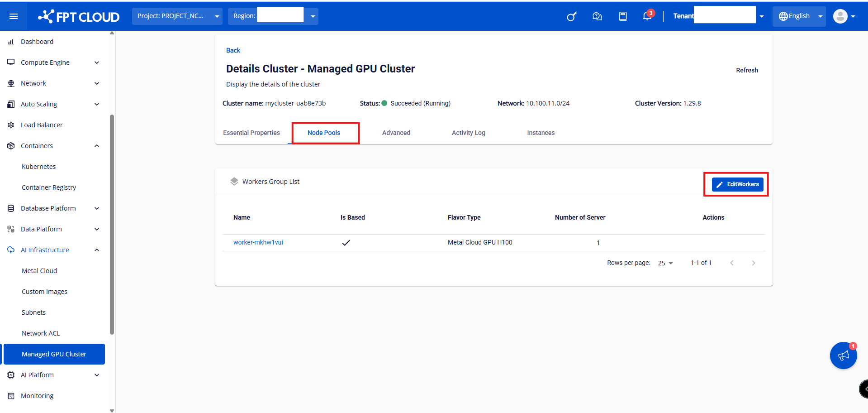Click the FPT Cloud logo
868x413 pixels.
pyautogui.click(x=79, y=17)
